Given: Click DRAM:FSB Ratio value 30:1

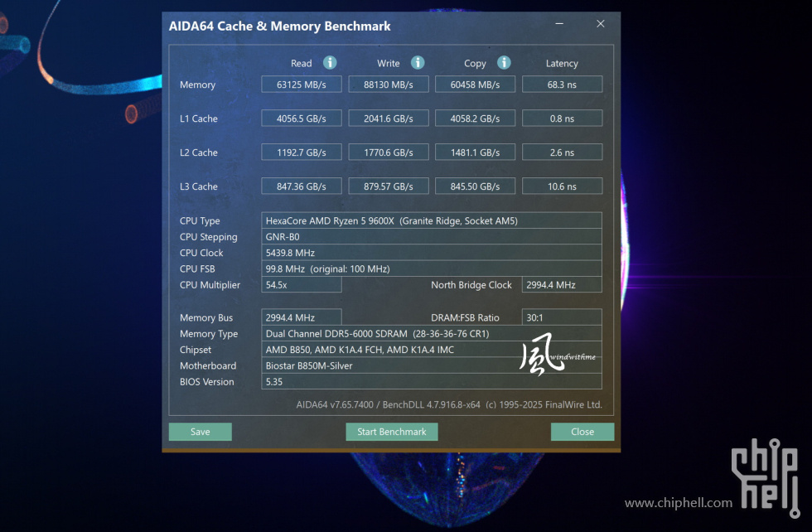Looking at the screenshot, I should click(563, 317).
